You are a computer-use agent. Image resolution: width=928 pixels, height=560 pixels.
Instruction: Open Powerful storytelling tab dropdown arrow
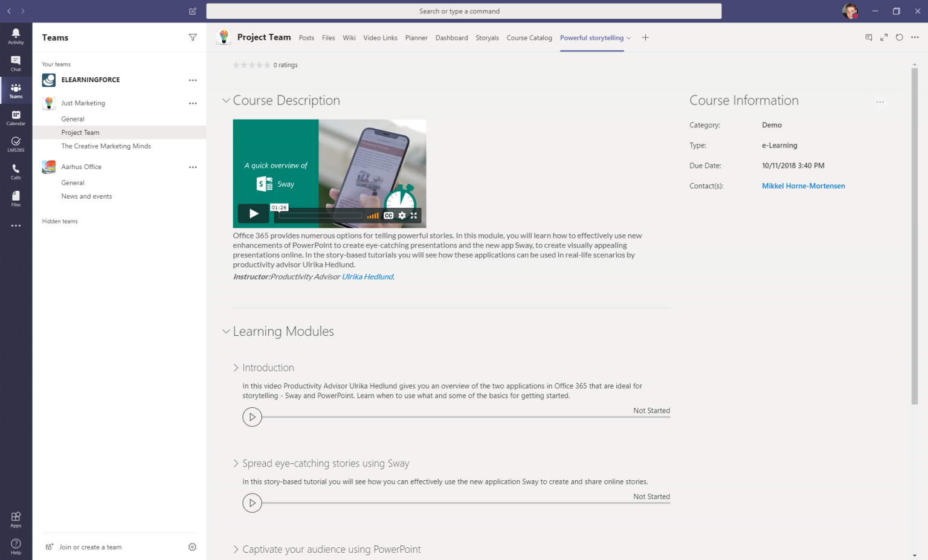click(629, 37)
